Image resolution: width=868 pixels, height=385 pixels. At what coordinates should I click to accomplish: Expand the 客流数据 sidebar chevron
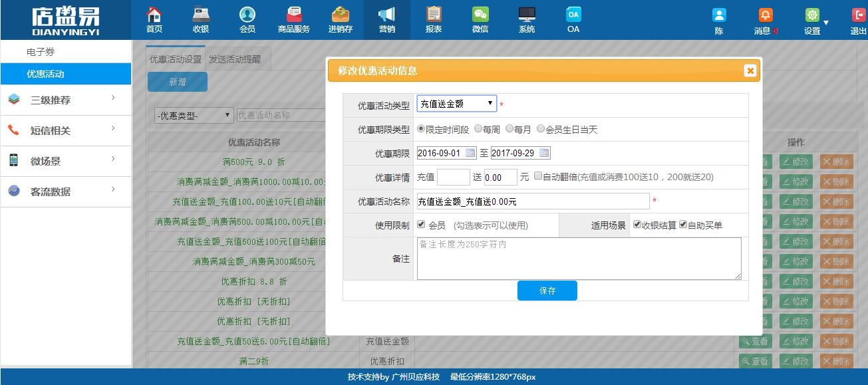(x=114, y=190)
